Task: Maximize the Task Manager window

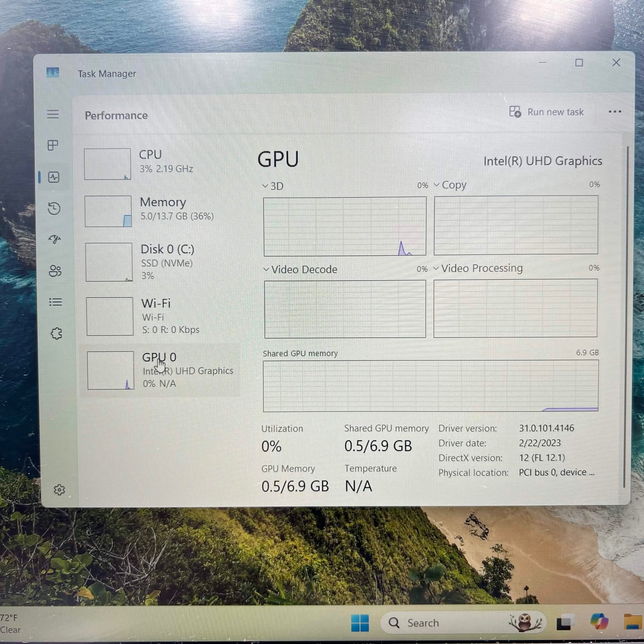Action: click(x=579, y=63)
